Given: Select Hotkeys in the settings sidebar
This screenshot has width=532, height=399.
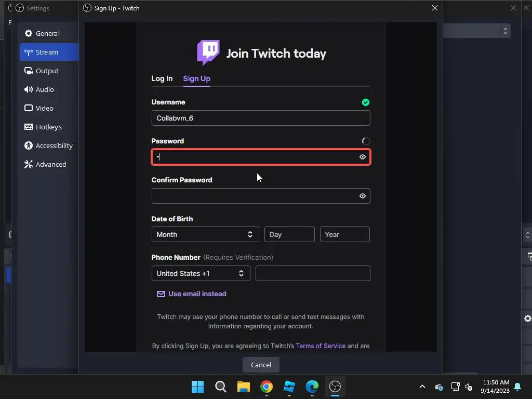Looking at the screenshot, I should tap(48, 127).
